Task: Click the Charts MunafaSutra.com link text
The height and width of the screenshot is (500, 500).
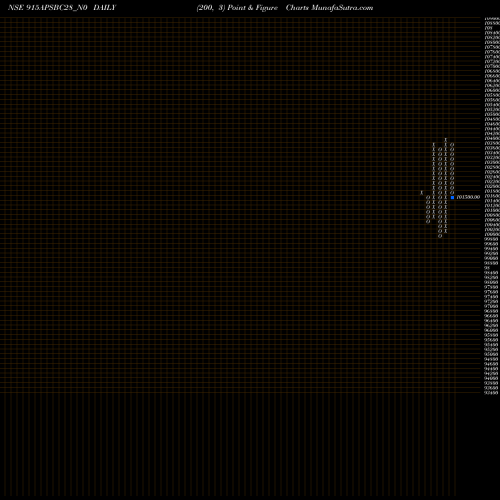Action: [329, 8]
